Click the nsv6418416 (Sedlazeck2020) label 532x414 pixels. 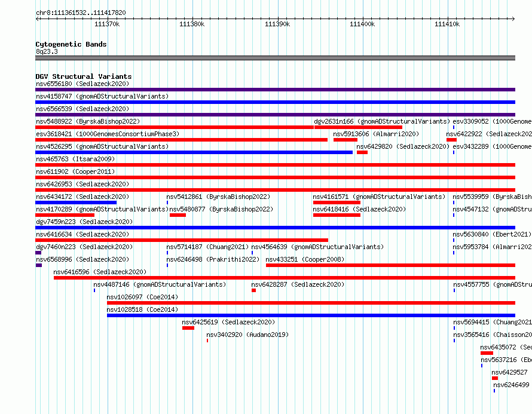pyautogui.click(x=359, y=209)
